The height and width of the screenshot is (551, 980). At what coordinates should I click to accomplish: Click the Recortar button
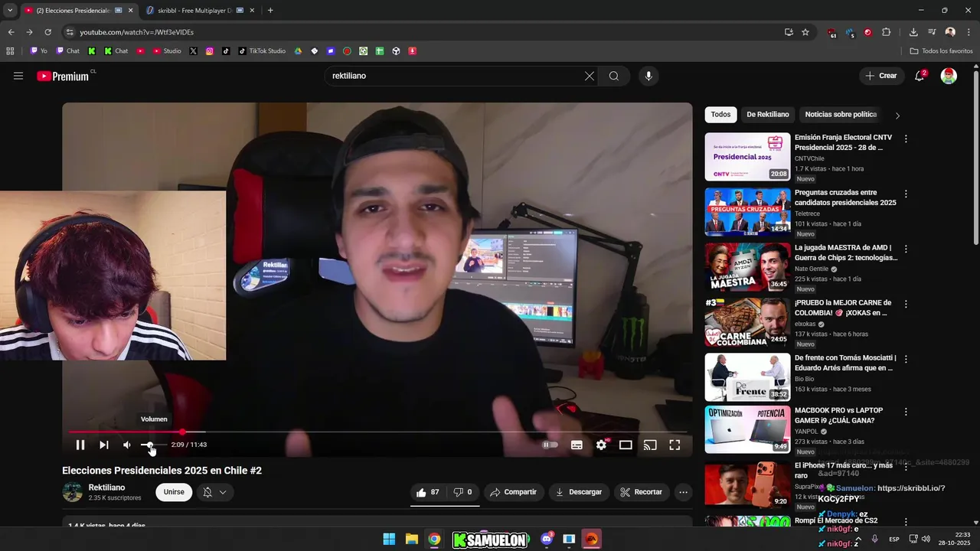point(642,492)
